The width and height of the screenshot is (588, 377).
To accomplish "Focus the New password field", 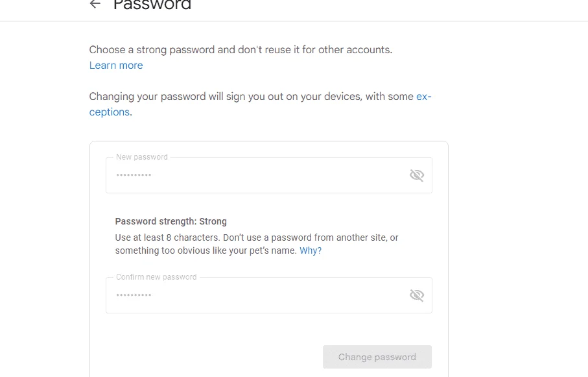I will [269, 175].
